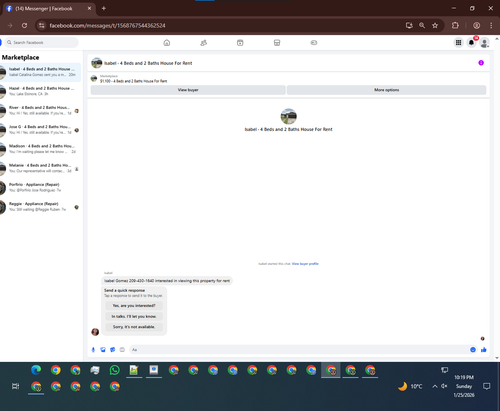
Task: Show hidden system tray icons
Action: 435,386
